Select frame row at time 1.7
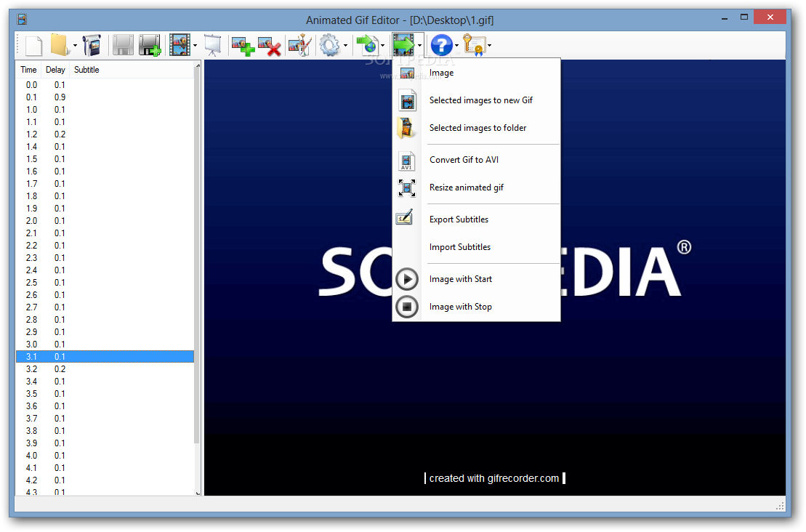The height and width of the screenshot is (532, 806). [x=105, y=183]
